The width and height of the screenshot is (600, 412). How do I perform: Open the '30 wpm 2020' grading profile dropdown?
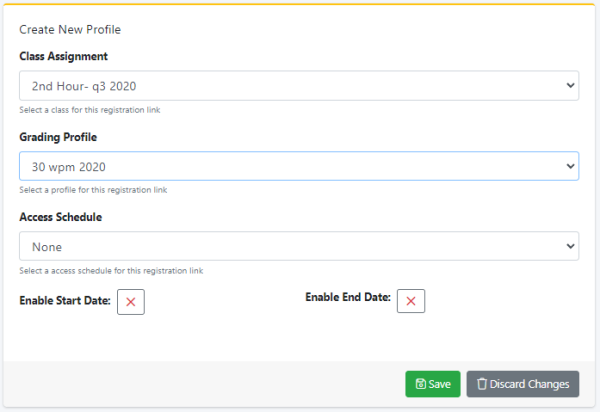click(x=299, y=166)
